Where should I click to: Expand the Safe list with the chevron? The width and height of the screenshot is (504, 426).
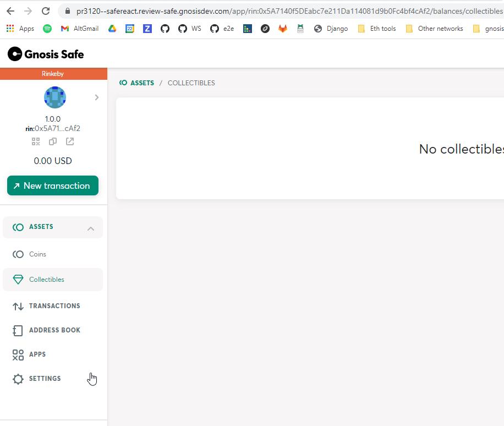97,97
